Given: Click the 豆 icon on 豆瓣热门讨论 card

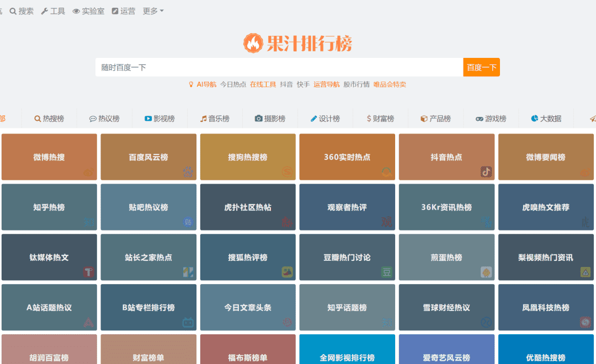Looking at the screenshot, I should pyautogui.click(x=386, y=272).
